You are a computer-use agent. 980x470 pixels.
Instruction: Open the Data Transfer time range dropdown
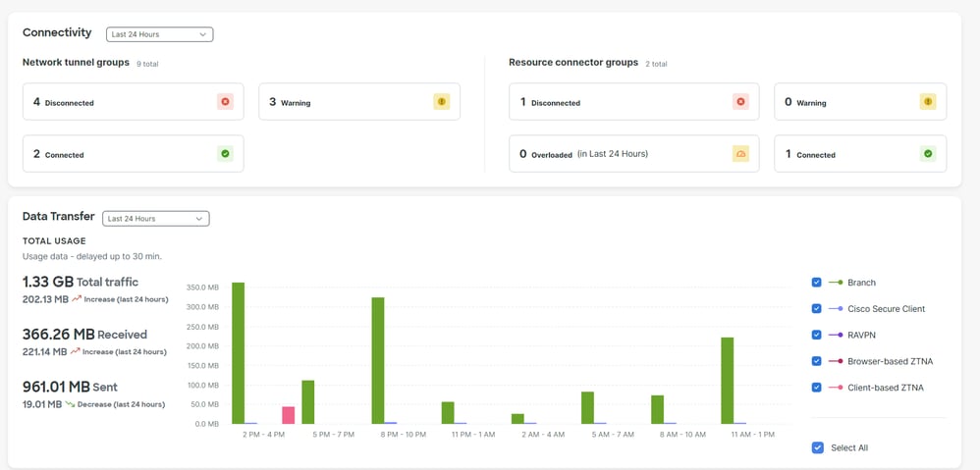click(x=155, y=219)
